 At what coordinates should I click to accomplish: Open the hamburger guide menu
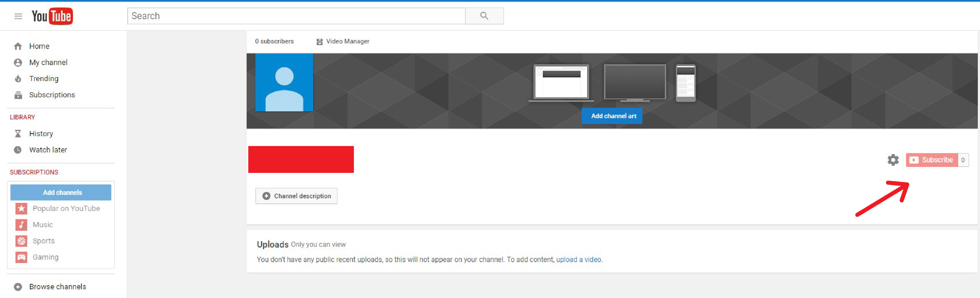pos(18,16)
